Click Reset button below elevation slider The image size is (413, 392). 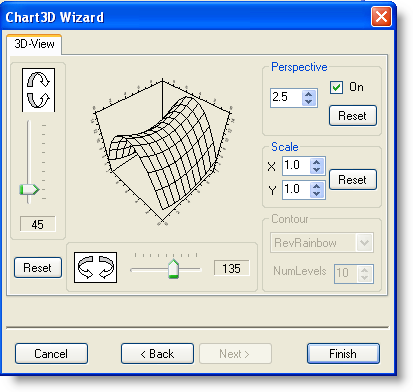38,267
